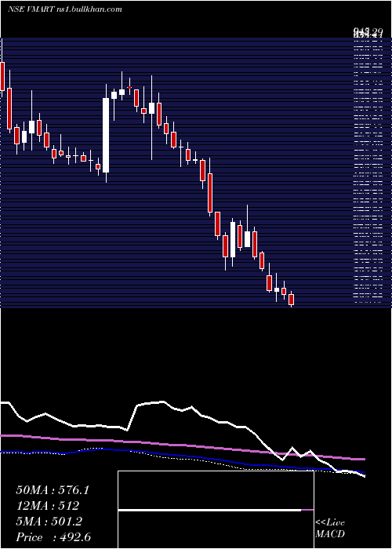Click the '<<Live MACD' label
The width and height of the screenshot is (392, 549).
(330, 528)
